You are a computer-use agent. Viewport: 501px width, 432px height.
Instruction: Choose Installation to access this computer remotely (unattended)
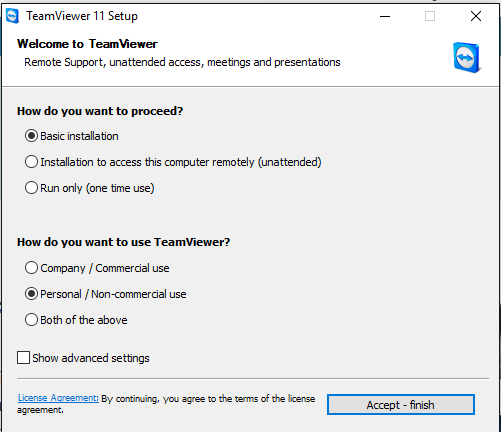pos(173,162)
